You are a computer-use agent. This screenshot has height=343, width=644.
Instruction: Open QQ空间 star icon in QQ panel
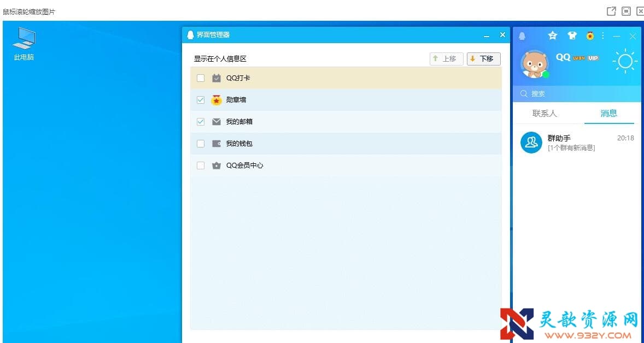[552, 36]
